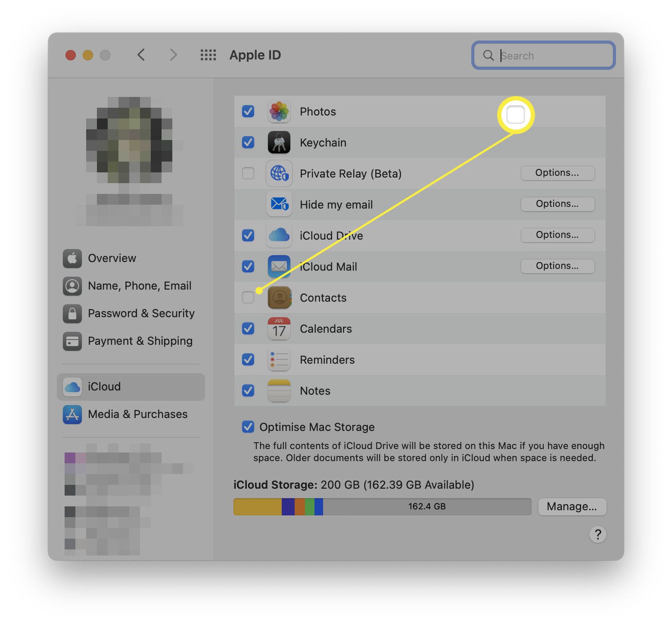The width and height of the screenshot is (672, 624).
Task: Open Options for iCloud Drive
Action: coord(557,235)
